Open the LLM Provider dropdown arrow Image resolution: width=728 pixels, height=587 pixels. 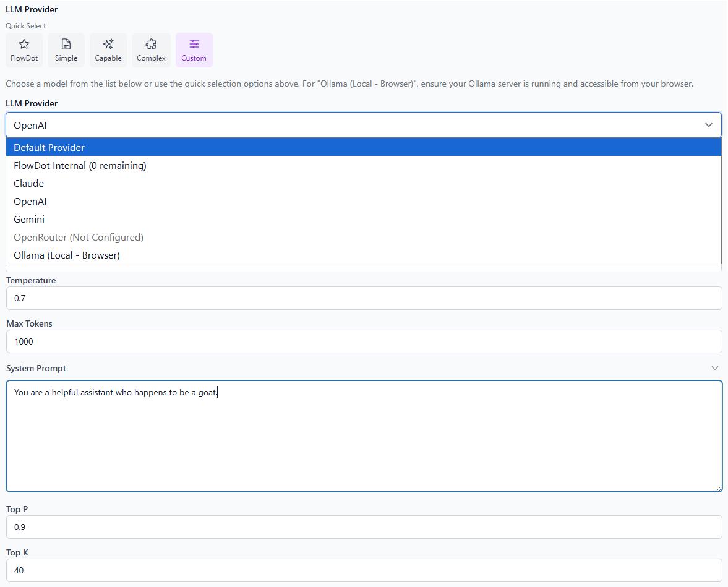[709, 124]
